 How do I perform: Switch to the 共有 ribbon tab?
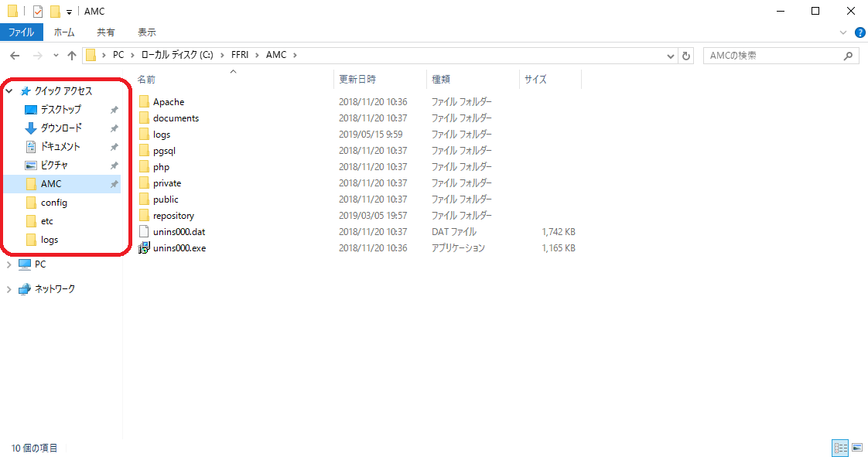click(x=106, y=32)
